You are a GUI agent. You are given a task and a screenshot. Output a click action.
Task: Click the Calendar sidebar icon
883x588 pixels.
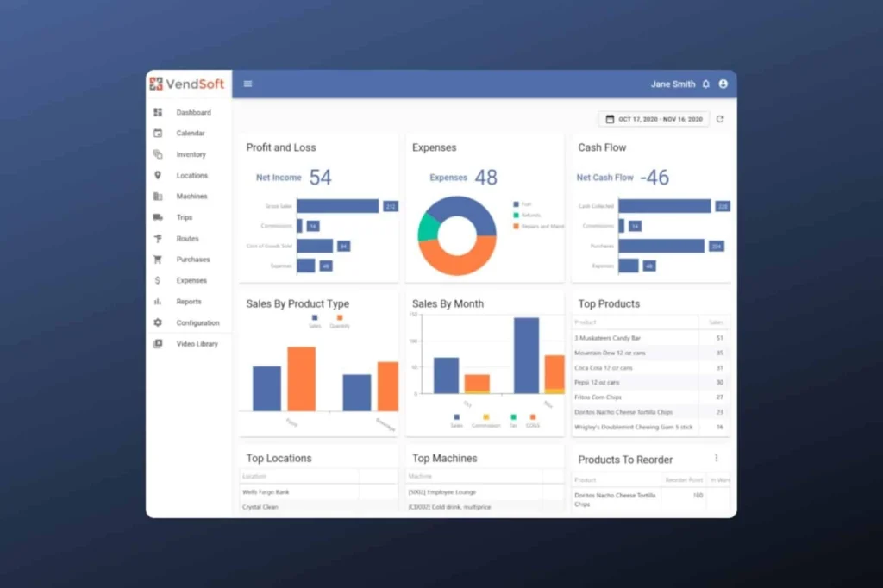(158, 134)
